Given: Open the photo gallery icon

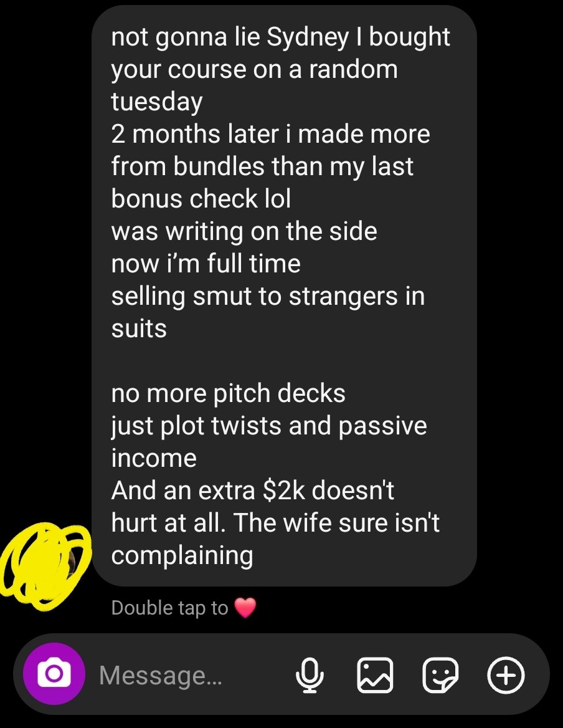Looking at the screenshot, I should [375, 675].
